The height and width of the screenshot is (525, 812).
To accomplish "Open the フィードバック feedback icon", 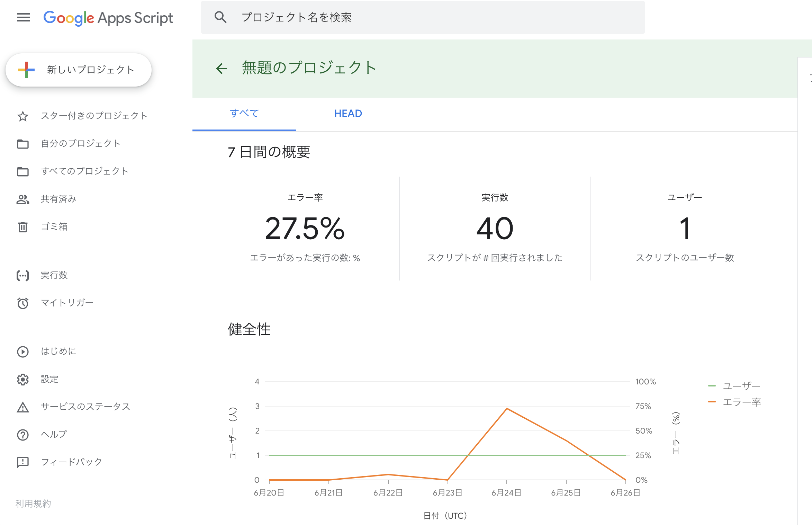I will pyautogui.click(x=23, y=461).
